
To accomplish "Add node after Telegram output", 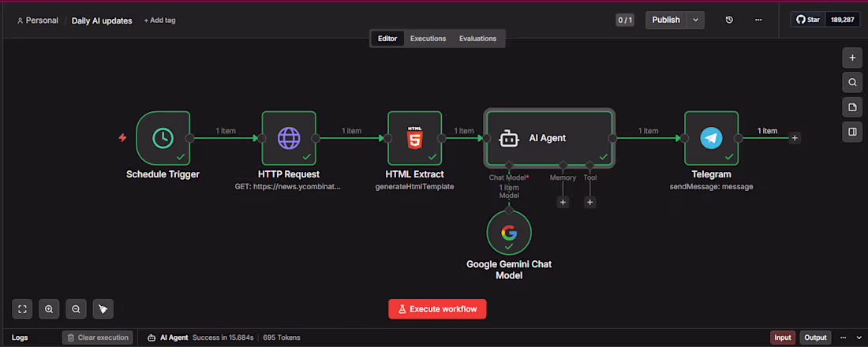I will 795,138.
